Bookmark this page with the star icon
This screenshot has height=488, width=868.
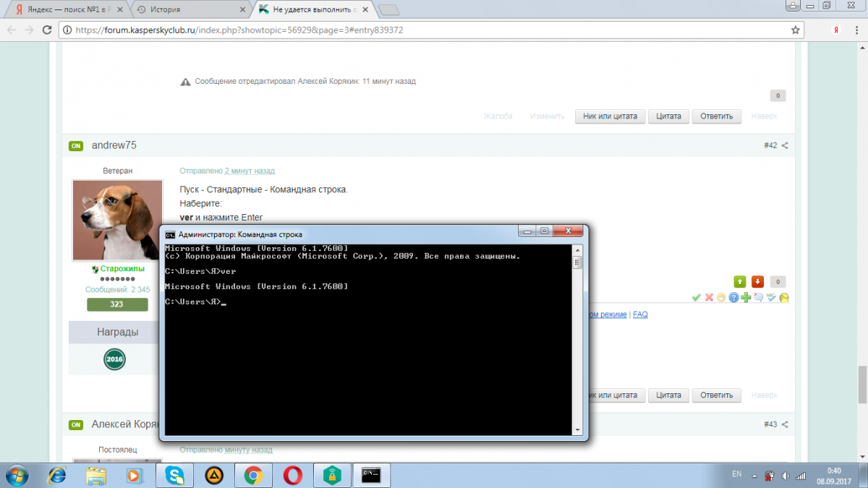click(x=796, y=30)
